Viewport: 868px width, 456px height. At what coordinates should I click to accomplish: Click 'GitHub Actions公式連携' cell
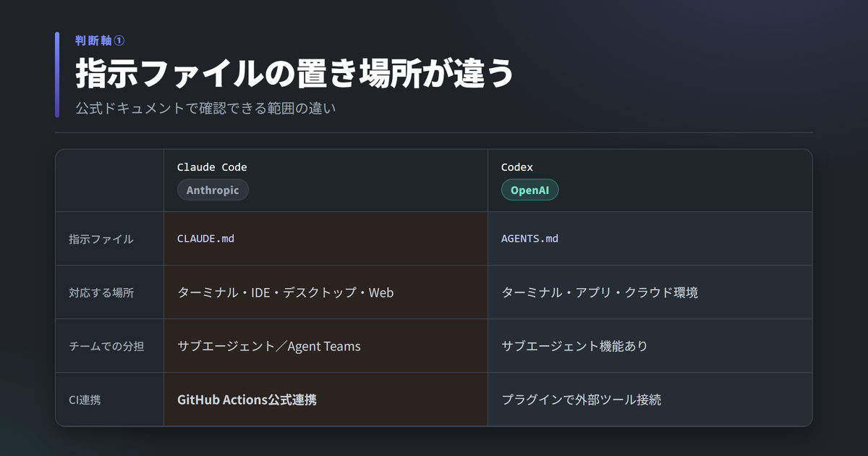pos(325,400)
